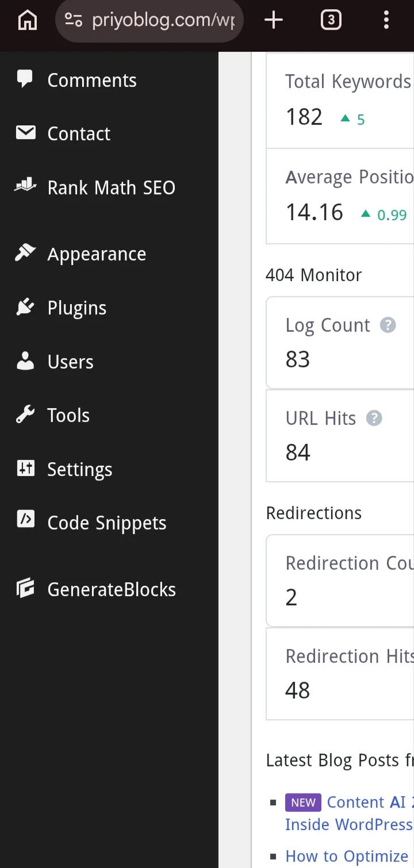
Task: Click the Appearance paintbrush icon
Action: 25,253
